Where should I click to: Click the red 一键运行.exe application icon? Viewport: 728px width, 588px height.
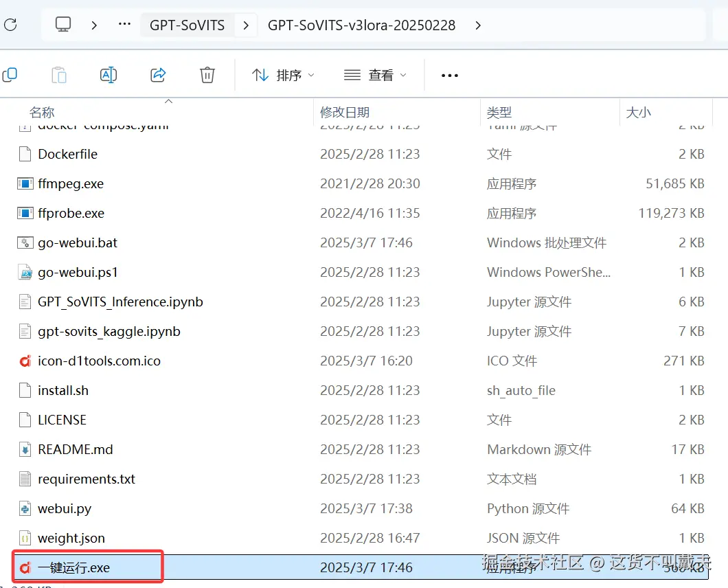click(25, 567)
